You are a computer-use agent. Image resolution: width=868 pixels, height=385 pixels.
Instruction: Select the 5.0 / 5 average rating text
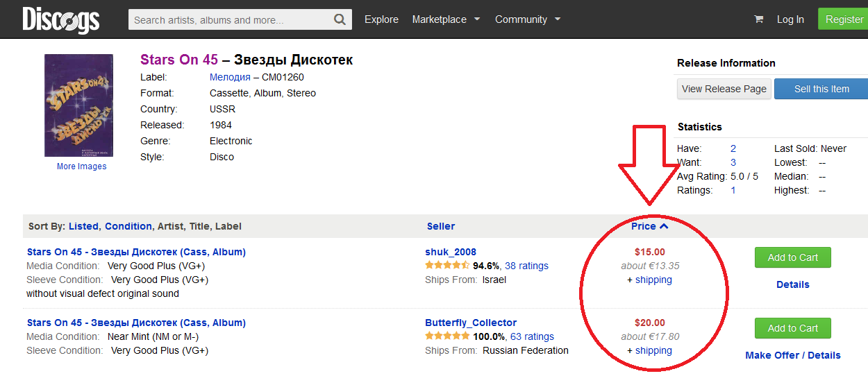coord(744,176)
